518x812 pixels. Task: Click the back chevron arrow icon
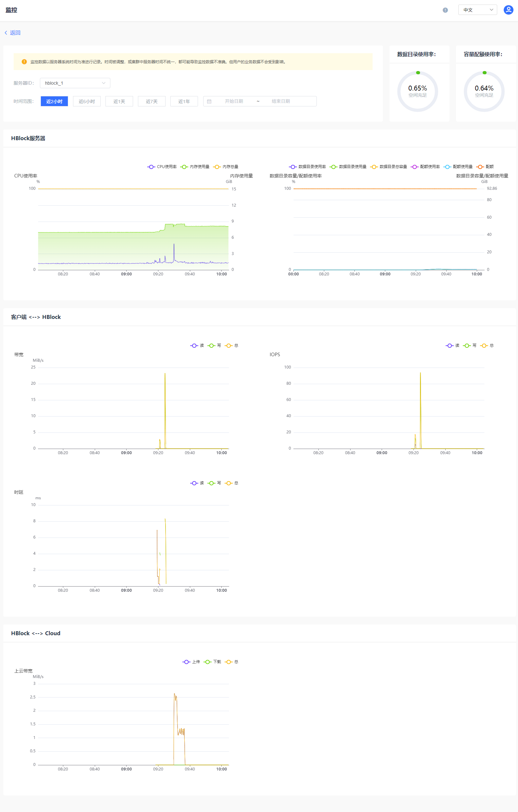coord(6,33)
